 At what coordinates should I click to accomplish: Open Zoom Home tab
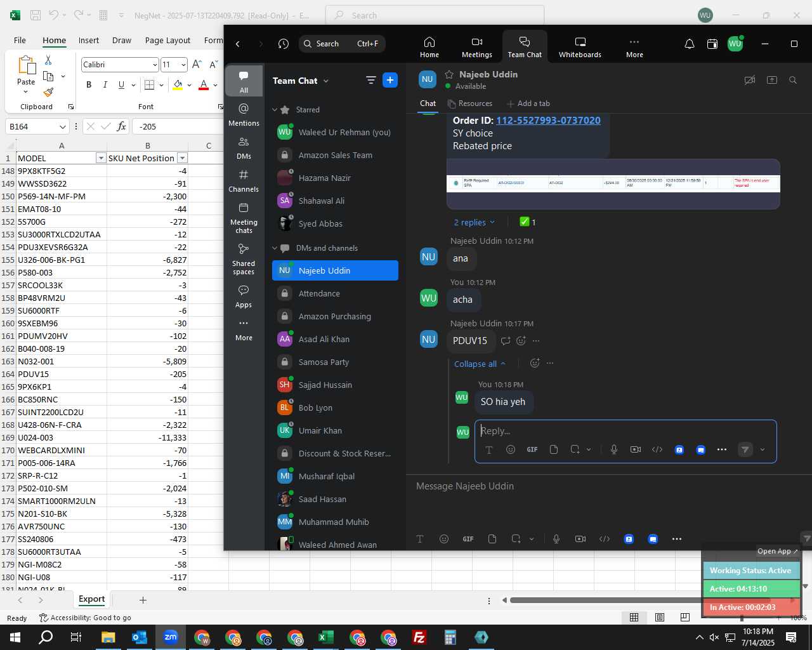(429, 46)
